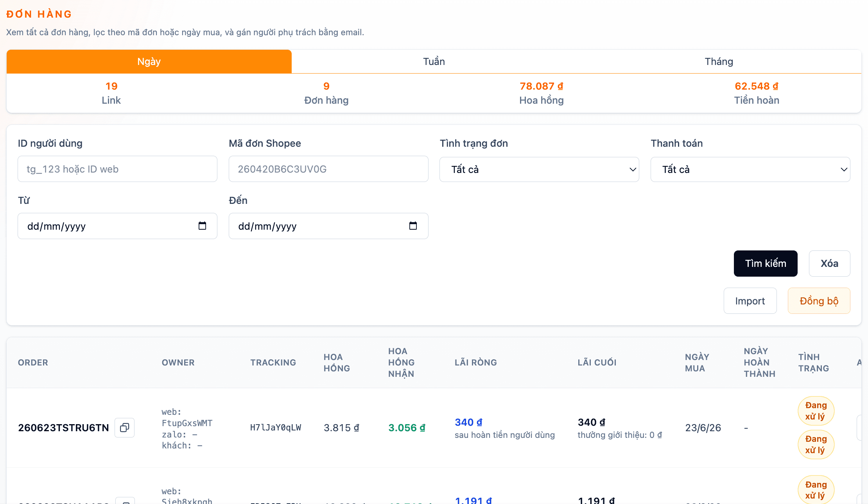Viewport: 868px width, 504px height.
Task: Focus the ID người dùng input
Action: tap(117, 169)
